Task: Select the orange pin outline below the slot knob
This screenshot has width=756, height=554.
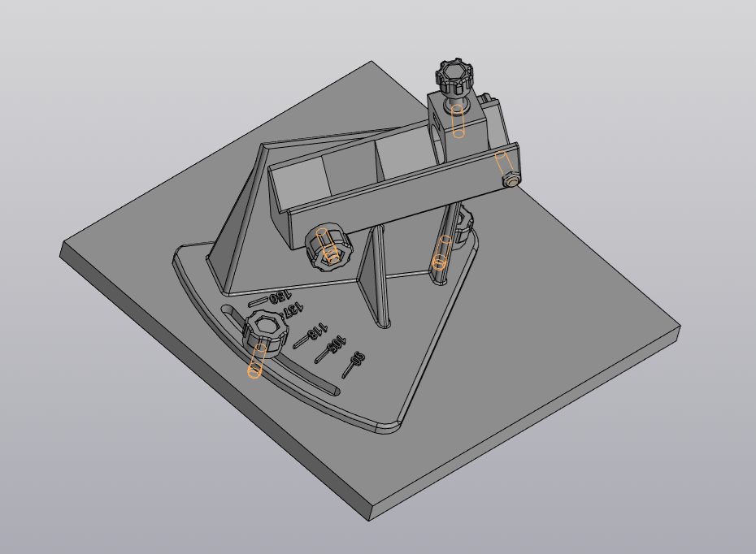Action: pyautogui.click(x=257, y=361)
